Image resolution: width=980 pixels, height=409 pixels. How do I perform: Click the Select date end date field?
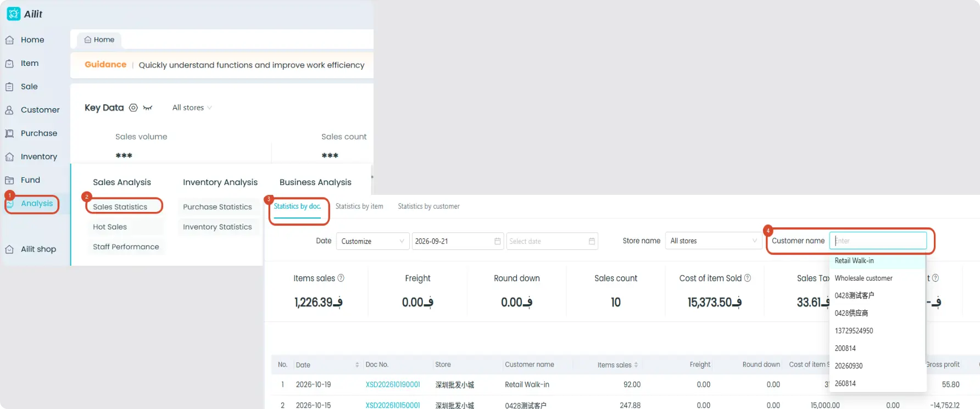tap(552, 241)
